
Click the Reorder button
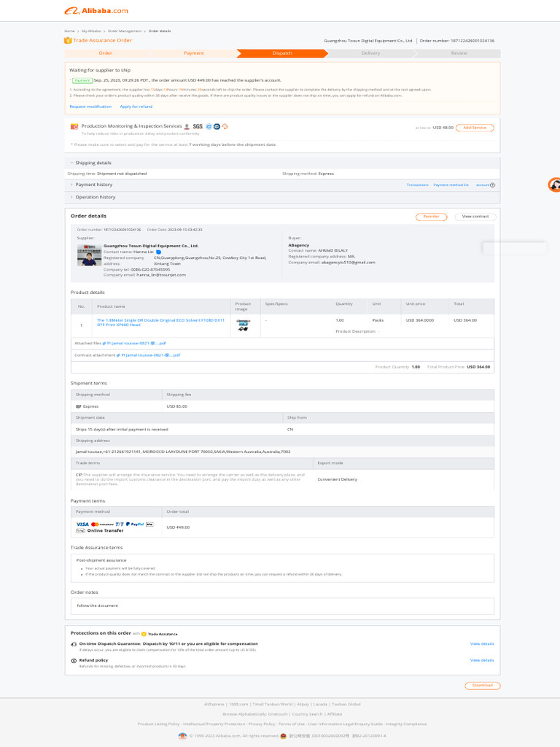click(x=431, y=217)
